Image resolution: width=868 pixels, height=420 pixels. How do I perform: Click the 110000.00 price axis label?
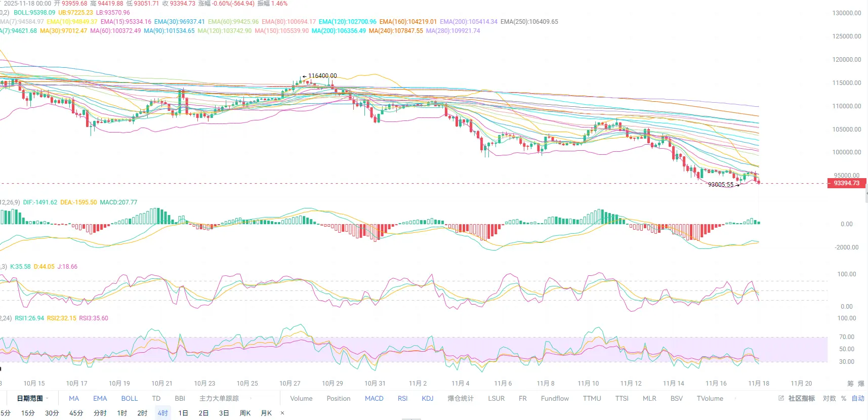pyautogui.click(x=847, y=106)
